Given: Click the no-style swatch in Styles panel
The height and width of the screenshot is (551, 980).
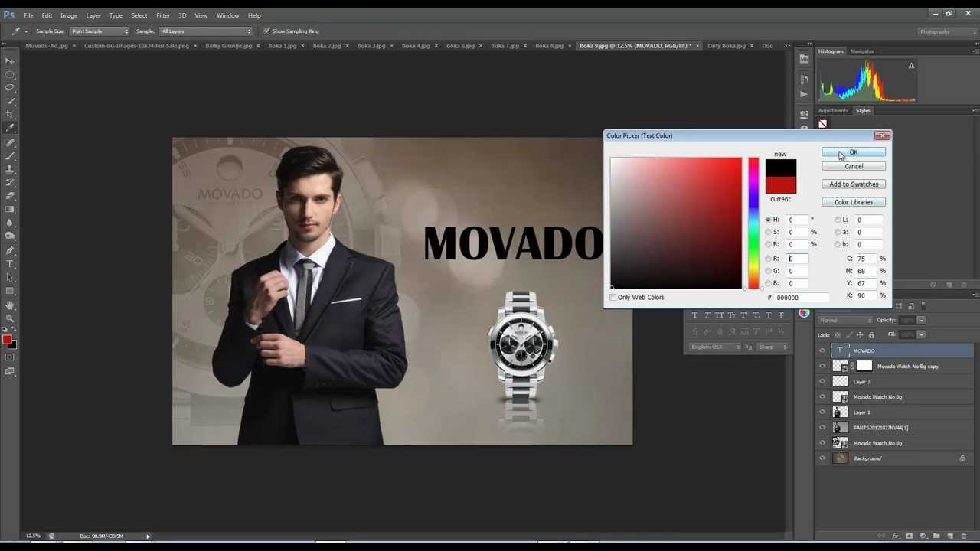Looking at the screenshot, I should [823, 124].
